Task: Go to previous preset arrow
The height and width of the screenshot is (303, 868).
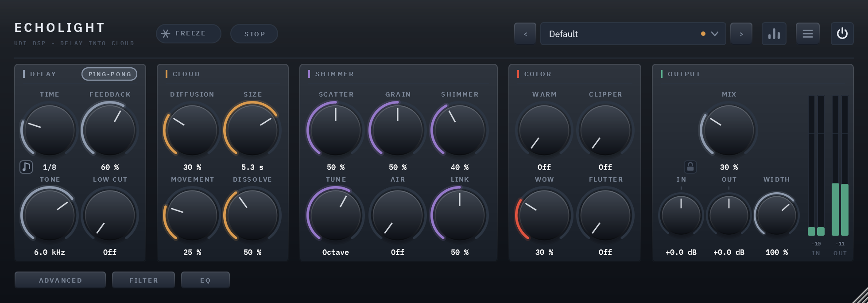Action: [x=525, y=34]
